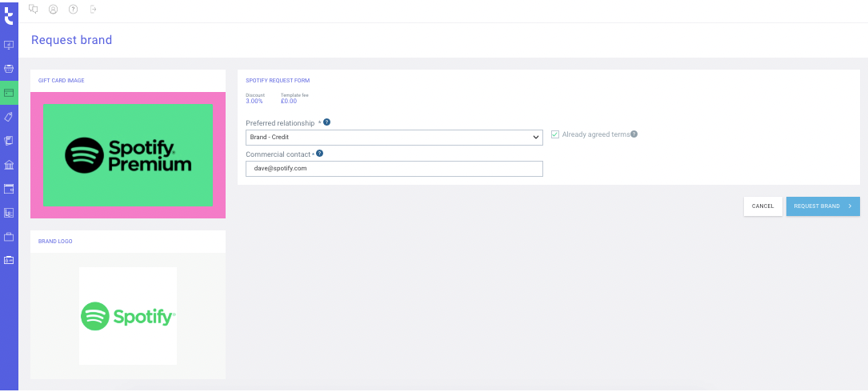Open the user profile icon in header
The image size is (868, 392).
(x=53, y=9)
